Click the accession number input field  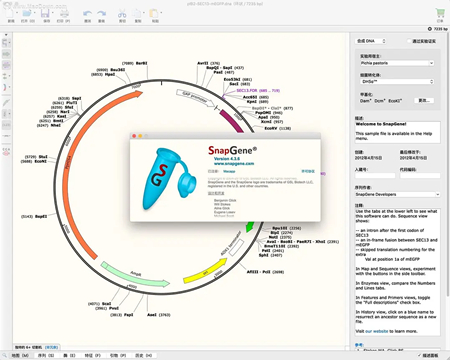375,175
